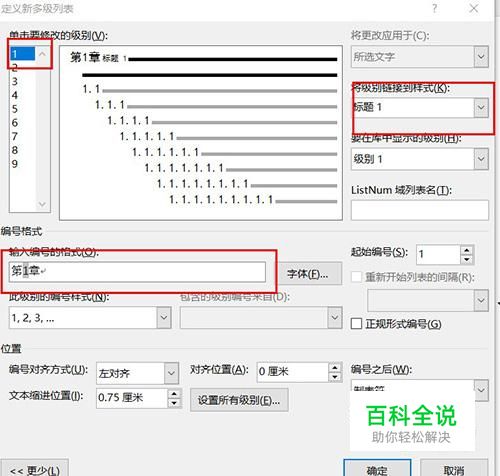
Task: Open the 编号之后 dropdown
Action: 481,390
